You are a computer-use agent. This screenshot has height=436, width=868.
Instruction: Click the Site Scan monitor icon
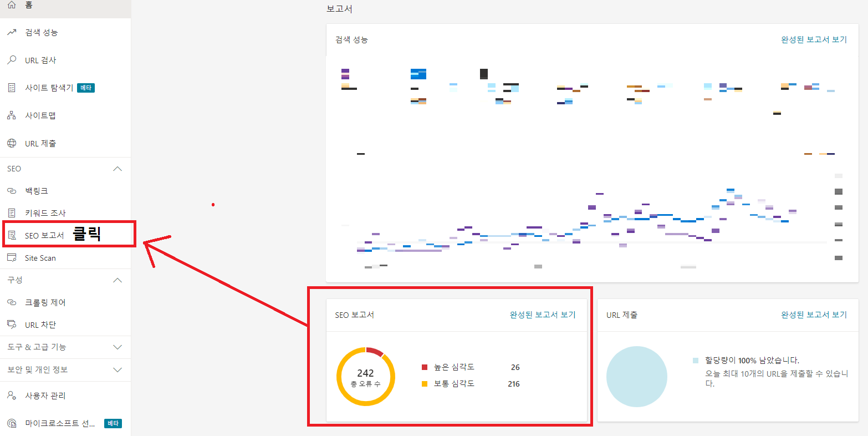point(12,258)
